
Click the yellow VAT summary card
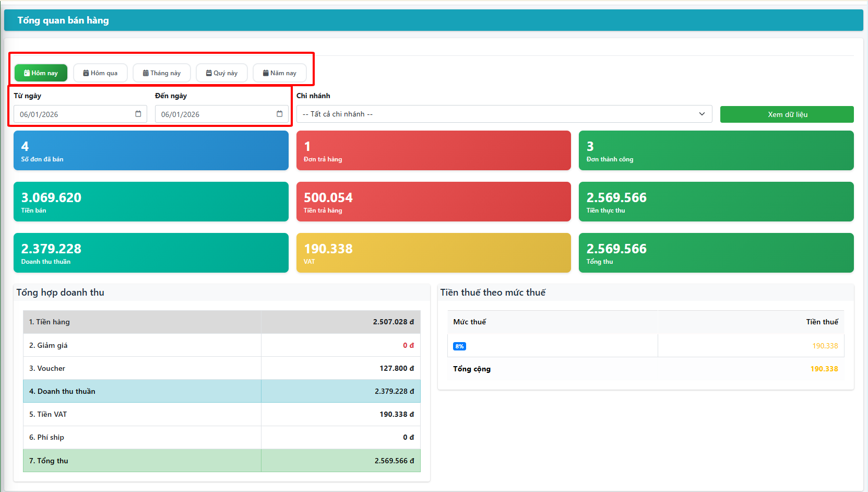433,253
